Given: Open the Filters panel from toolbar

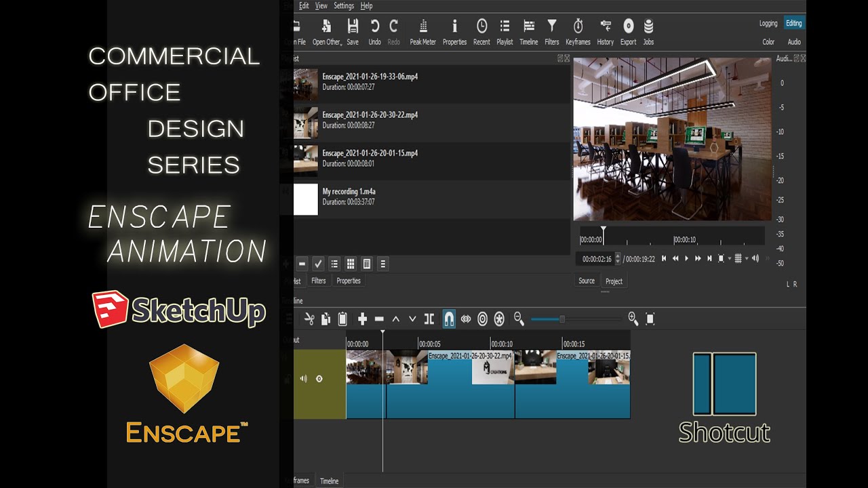Looking at the screenshot, I should point(552,32).
